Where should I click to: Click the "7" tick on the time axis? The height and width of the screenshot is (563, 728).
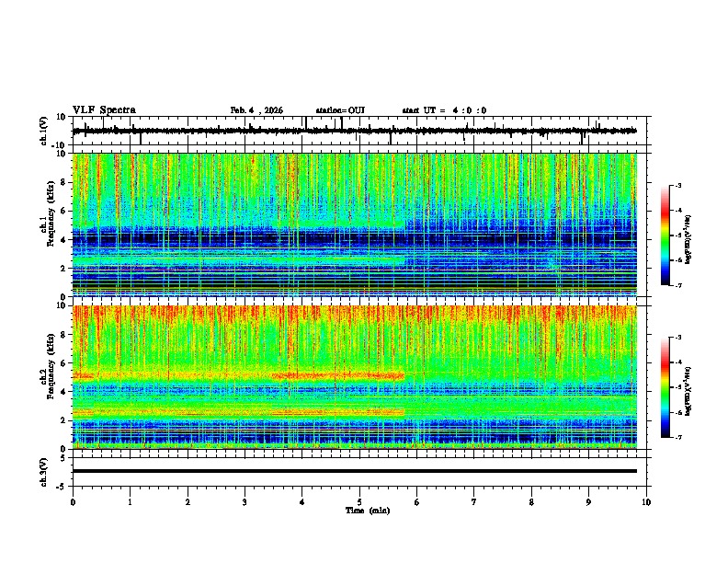[474, 502]
